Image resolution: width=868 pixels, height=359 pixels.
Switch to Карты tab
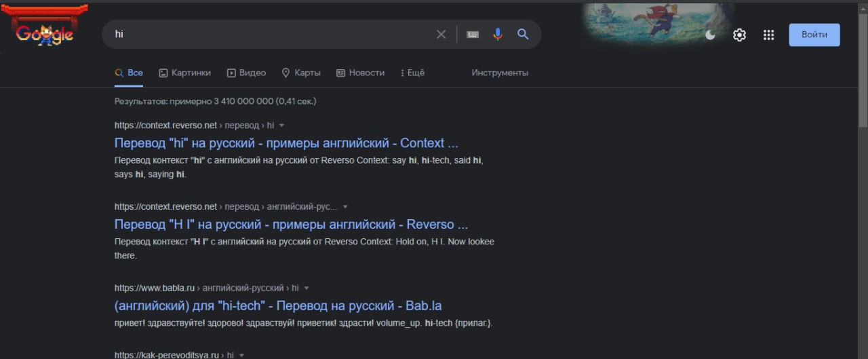[x=301, y=73]
